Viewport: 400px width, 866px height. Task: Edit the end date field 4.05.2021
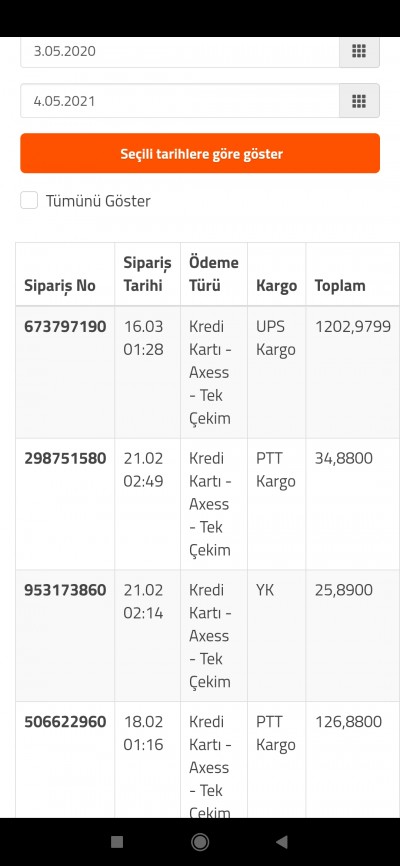coord(180,101)
